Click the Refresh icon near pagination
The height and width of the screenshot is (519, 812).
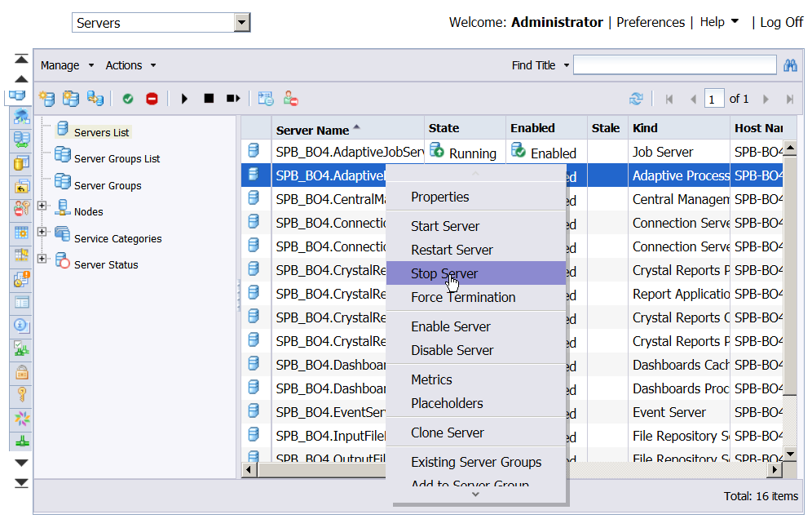tap(636, 99)
